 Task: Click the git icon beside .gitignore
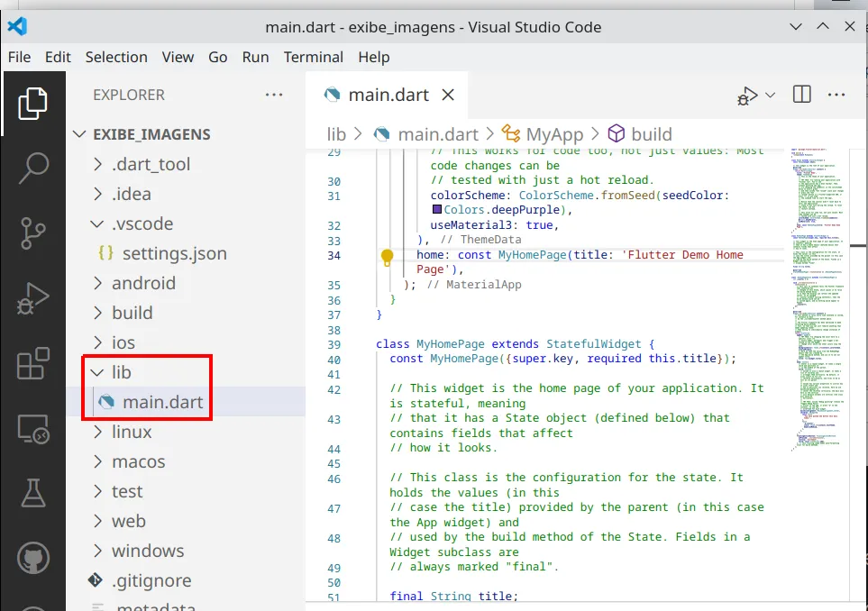pyautogui.click(x=96, y=580)
